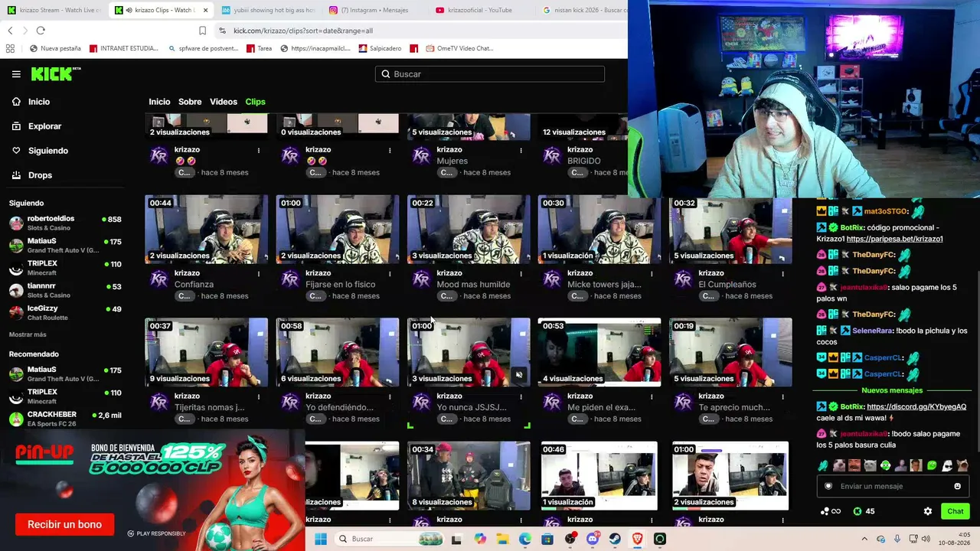The width and height of the screenshot is (980, 551).
Task: Open options menu for Confianza clip
Action: tap(259, 273)
